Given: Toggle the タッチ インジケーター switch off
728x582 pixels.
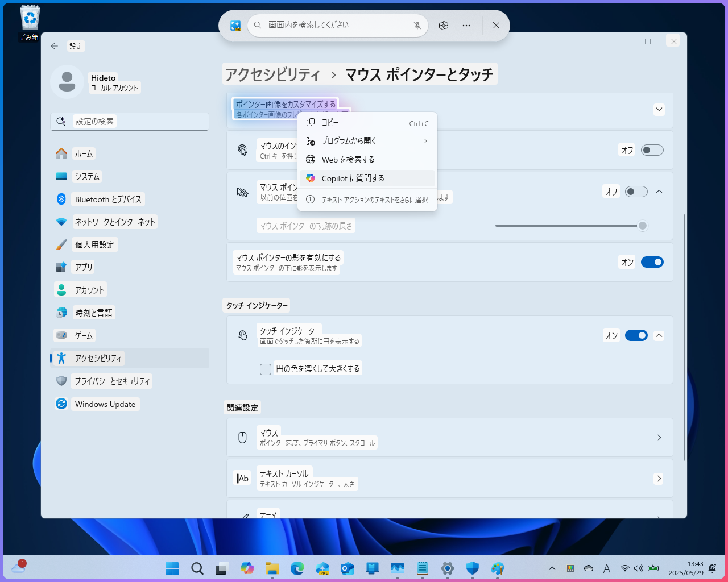Looking at the screenshot, I should [x=636, y=335].
